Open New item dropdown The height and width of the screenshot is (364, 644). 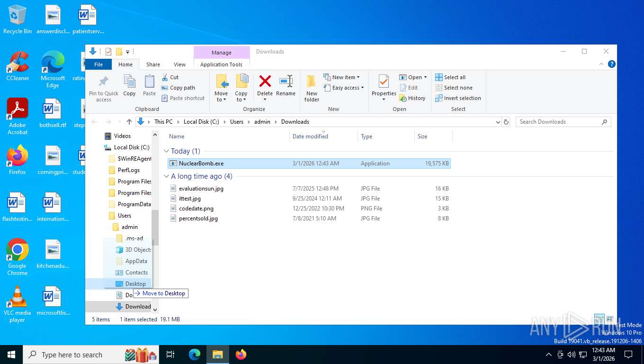pos(342,77)
